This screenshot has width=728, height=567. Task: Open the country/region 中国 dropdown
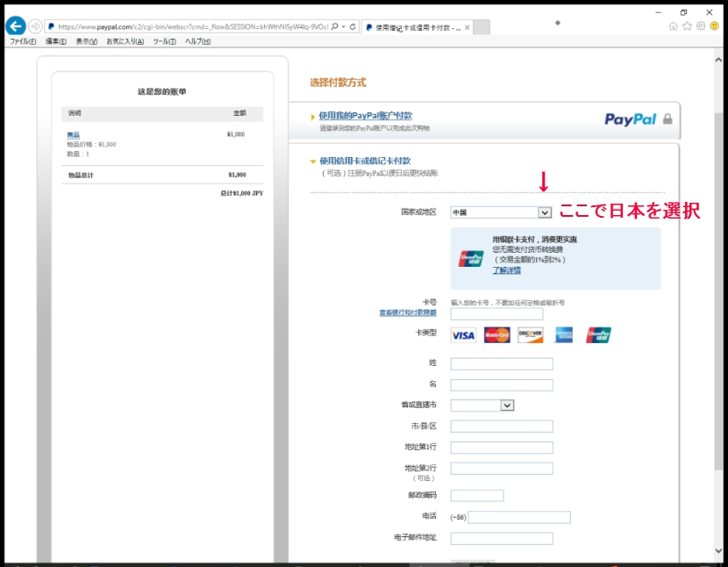(501, 212)
